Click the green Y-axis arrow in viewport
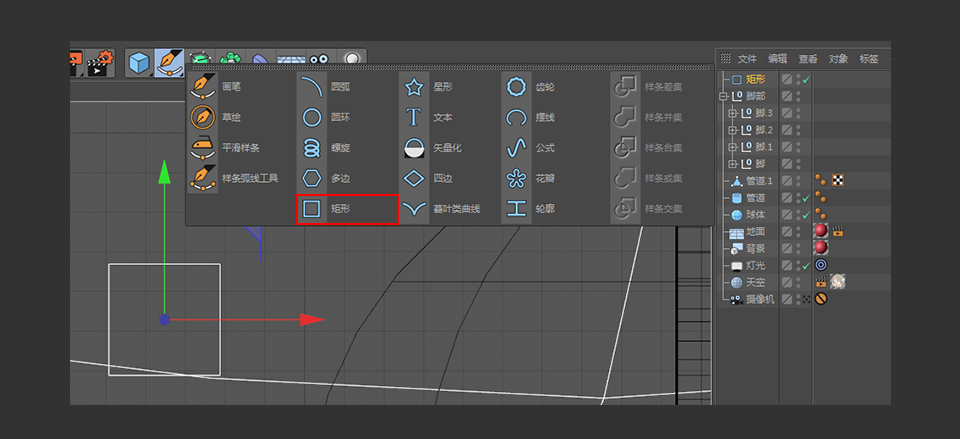The width and height of the screenshot is (960, 439). click(x=164, y=173)
